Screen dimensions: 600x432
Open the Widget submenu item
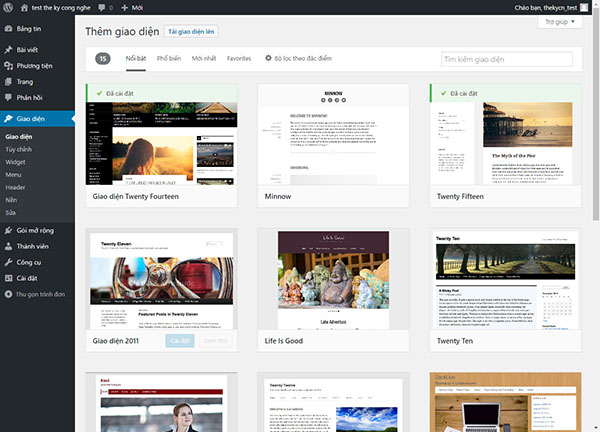click(15, 162)
